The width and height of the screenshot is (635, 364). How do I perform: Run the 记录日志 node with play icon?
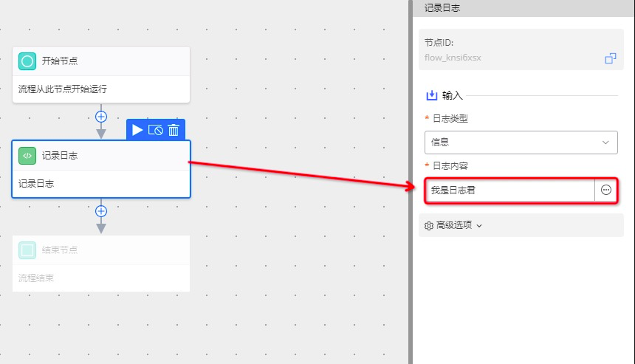pyautogui.click(x=137, y=130)
